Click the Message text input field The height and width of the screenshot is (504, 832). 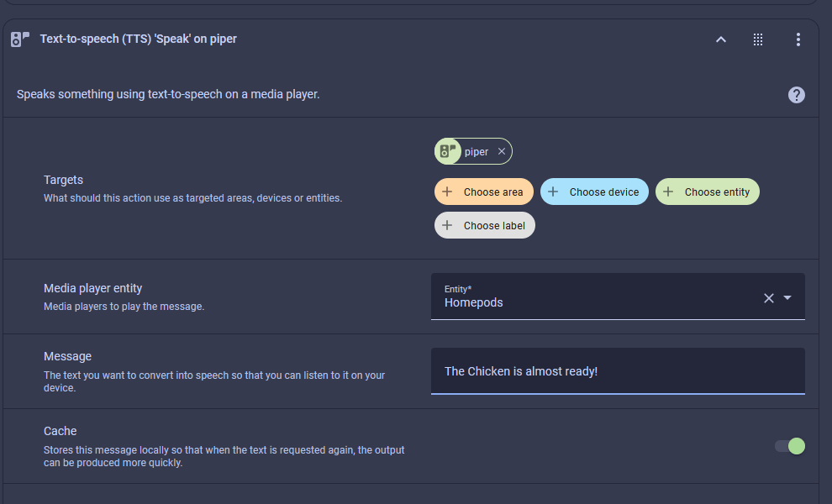point(618,371)
